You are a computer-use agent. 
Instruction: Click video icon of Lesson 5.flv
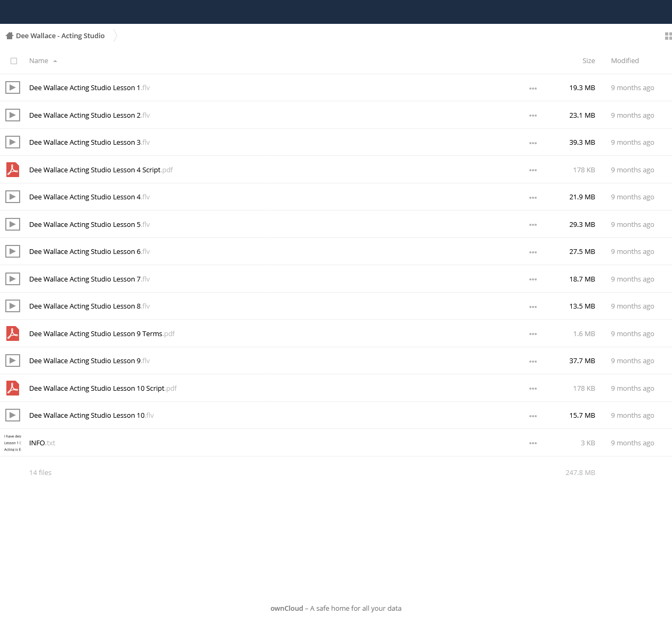pos(13,224)
